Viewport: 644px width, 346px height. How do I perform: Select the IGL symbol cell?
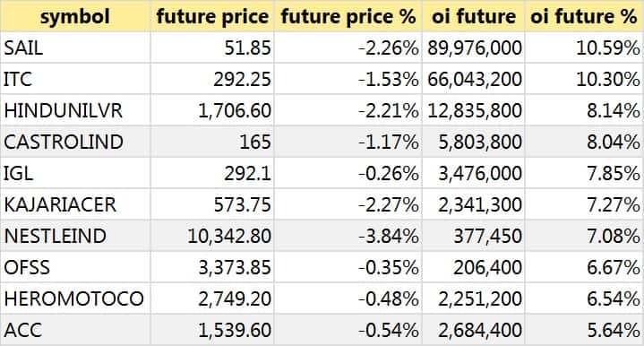point(75,173)
